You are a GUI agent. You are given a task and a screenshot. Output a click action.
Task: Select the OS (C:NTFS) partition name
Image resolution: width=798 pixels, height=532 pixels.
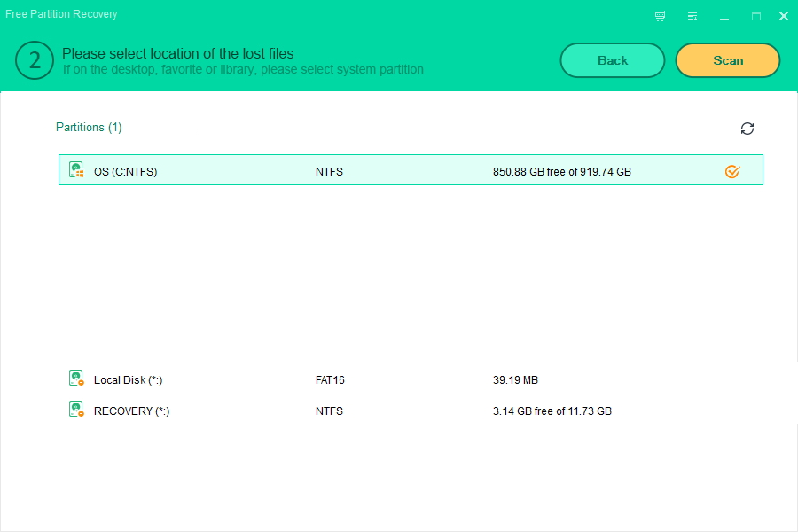coord(125,172)
